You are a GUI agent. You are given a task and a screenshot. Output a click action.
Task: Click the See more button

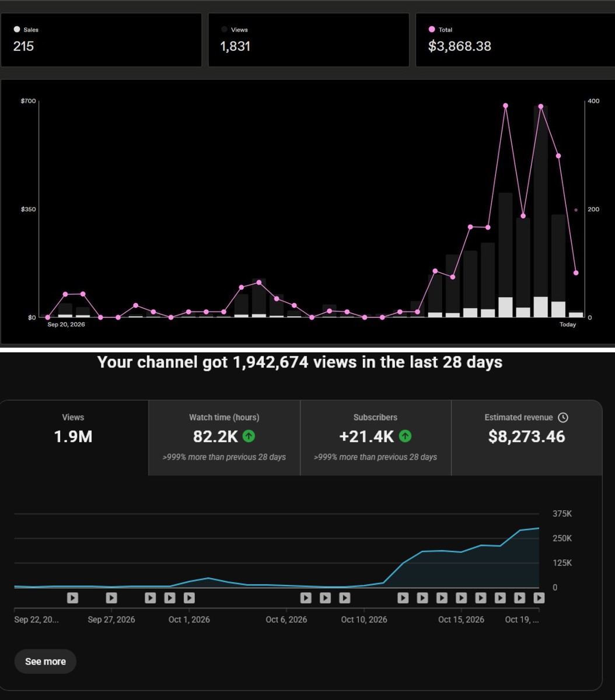[46, 661]
